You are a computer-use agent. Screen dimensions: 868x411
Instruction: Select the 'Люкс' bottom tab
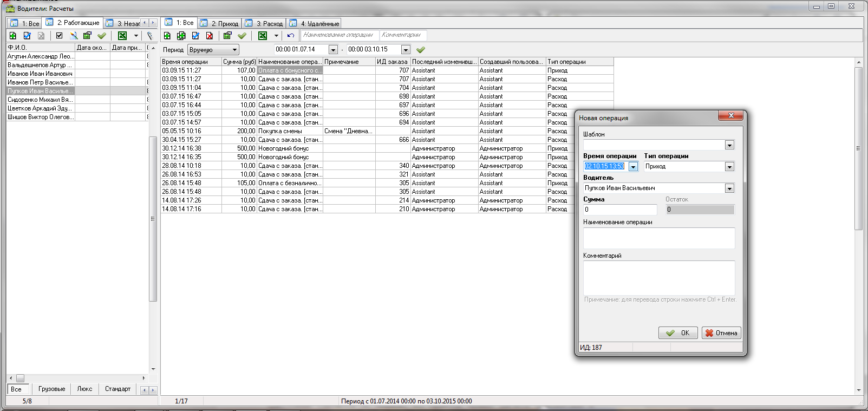84,389
